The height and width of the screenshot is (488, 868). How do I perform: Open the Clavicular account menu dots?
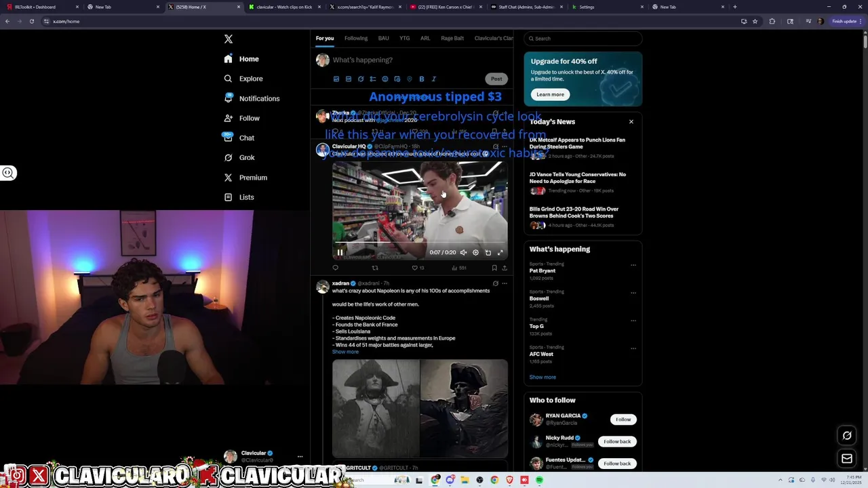300,456
